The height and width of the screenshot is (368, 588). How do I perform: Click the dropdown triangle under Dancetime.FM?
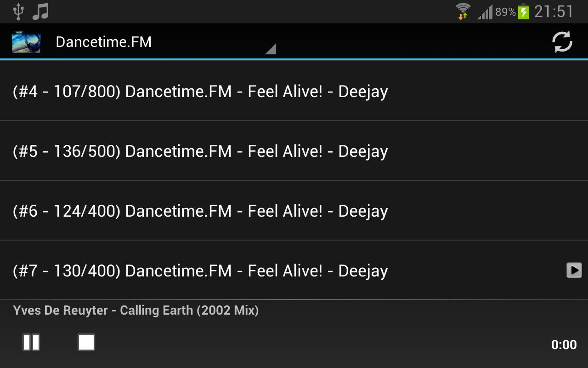(x=271, y=49)
